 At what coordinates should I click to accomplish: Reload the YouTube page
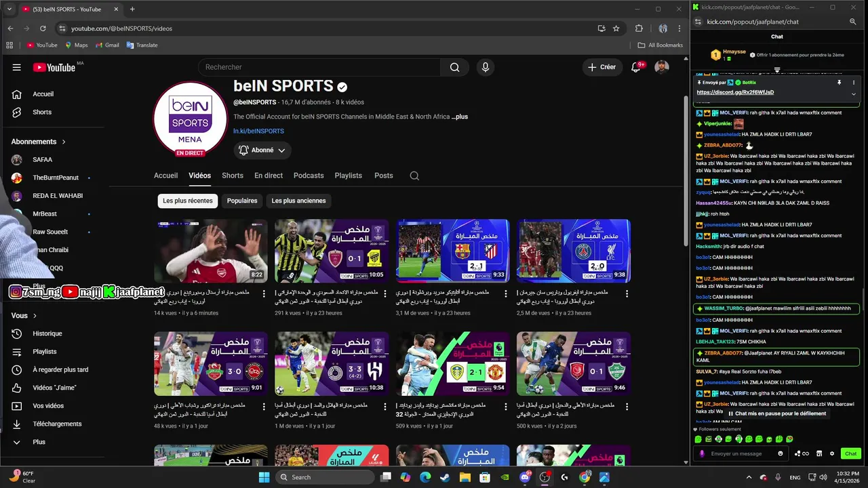(x=43, y=28)
